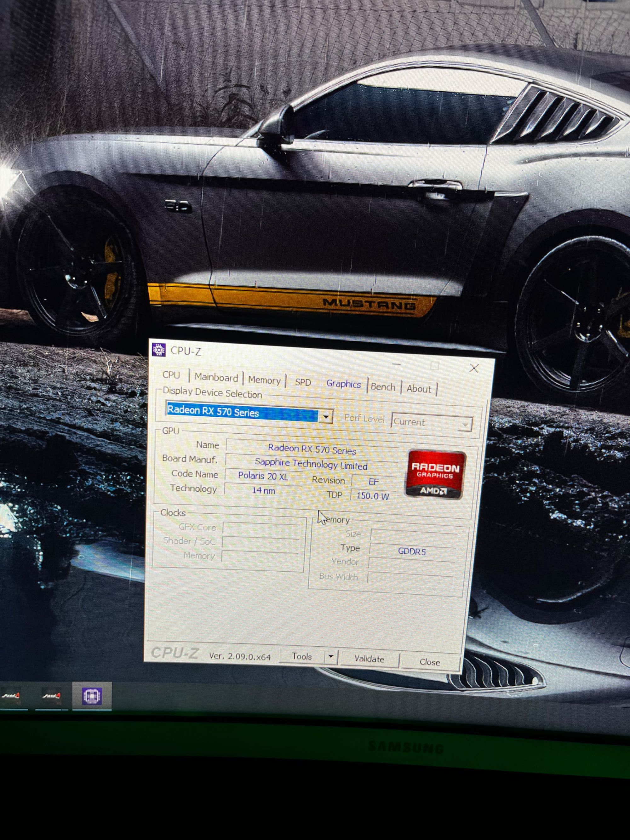Click the leftmost partially visible taskbar icon
The width and height of the screenshot is (630, 840).
click(11, 696)
